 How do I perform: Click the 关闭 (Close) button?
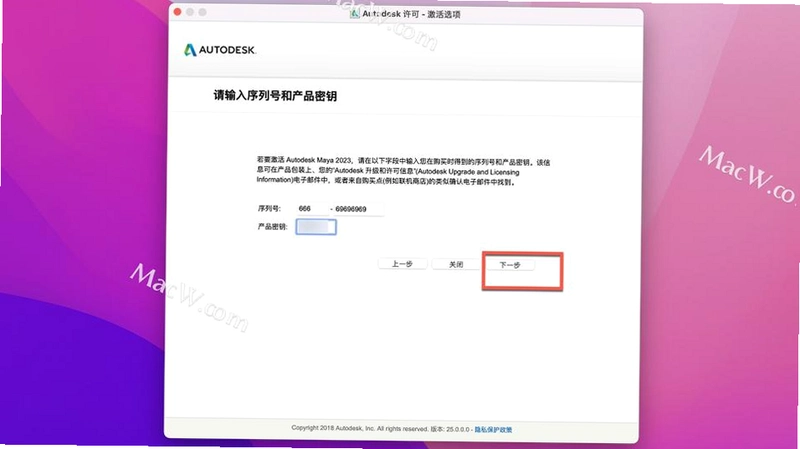click(456, 264)
